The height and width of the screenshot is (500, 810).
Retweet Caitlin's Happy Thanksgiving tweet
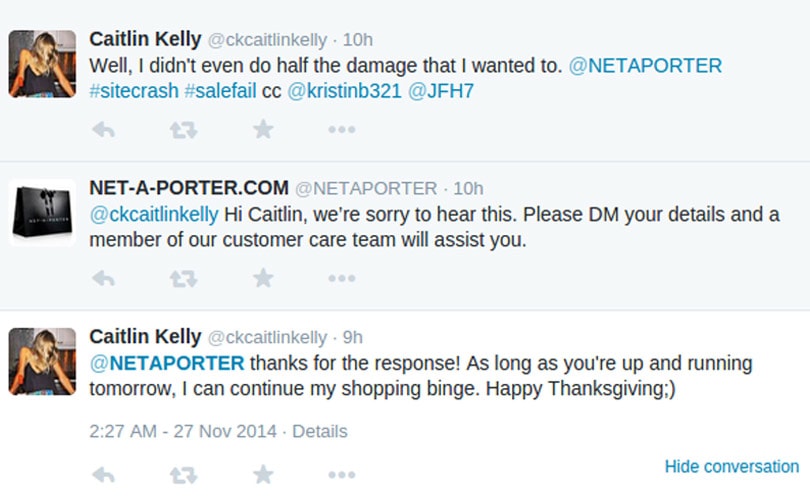(x=183, y=475)
